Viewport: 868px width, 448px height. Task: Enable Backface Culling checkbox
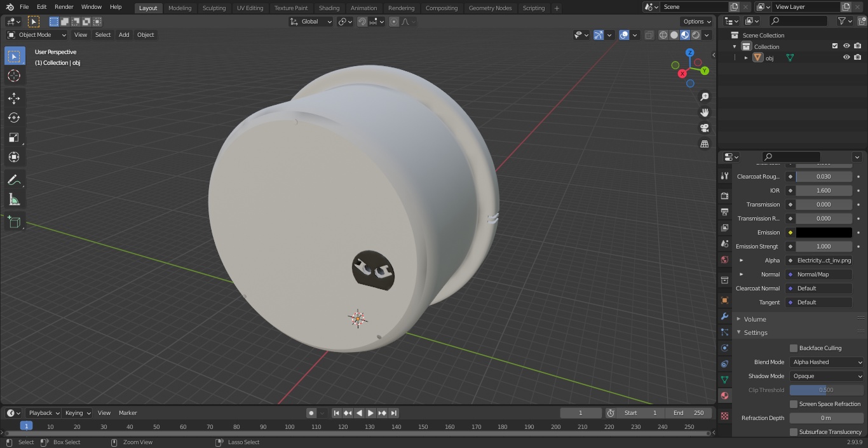coord(794,348)
